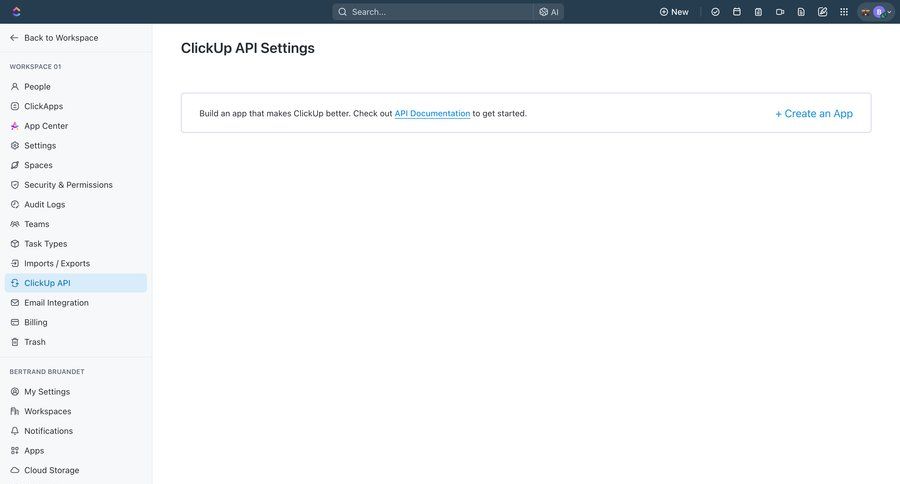Select Settings in workspace sidebar

coord(76,145)
